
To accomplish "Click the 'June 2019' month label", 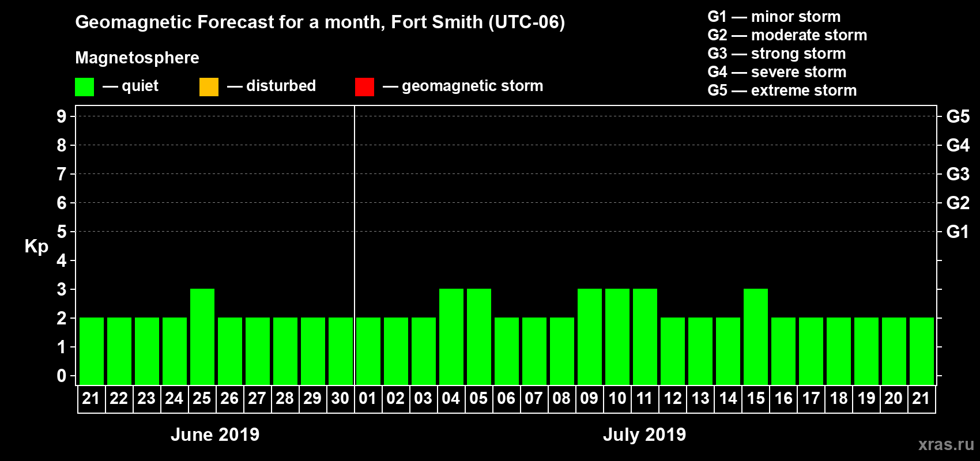I will pyautogui.click(x=215, y=434).
